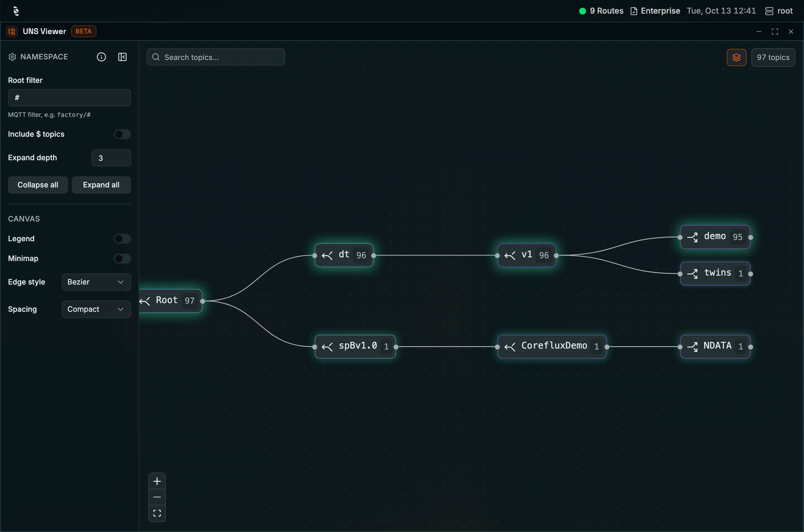This screenshot has height=532, width=804.
Task: Enable the Include $ topics toggle
Action: 122,134
